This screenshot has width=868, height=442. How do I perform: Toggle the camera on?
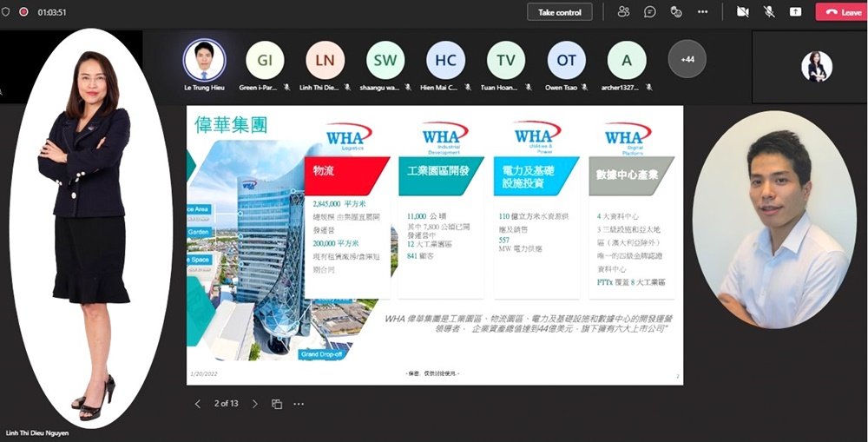[742, 12]
